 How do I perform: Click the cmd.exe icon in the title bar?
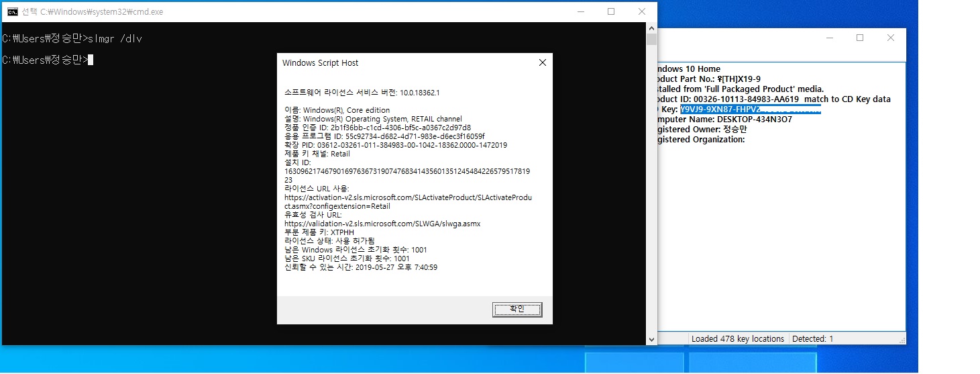(x=12, y=11)
